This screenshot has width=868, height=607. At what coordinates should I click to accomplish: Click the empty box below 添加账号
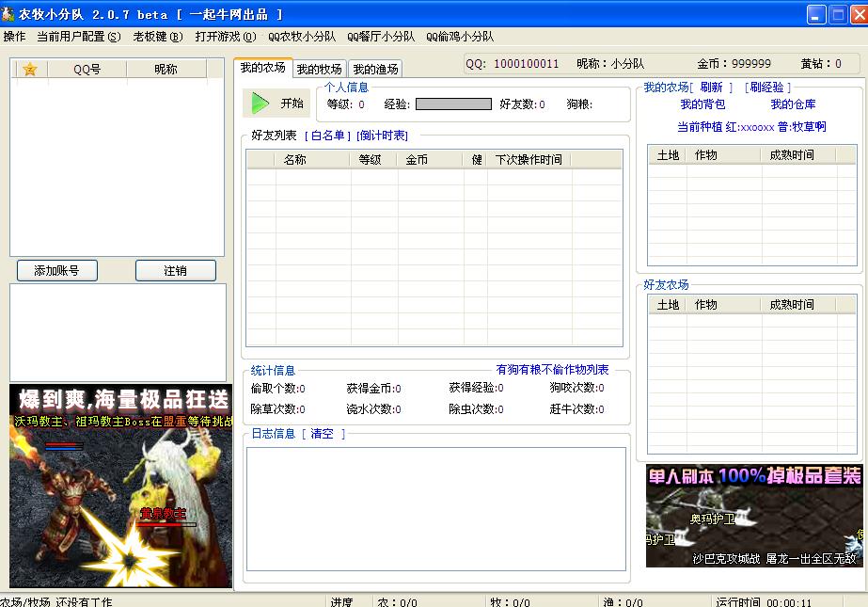point(118,333)
